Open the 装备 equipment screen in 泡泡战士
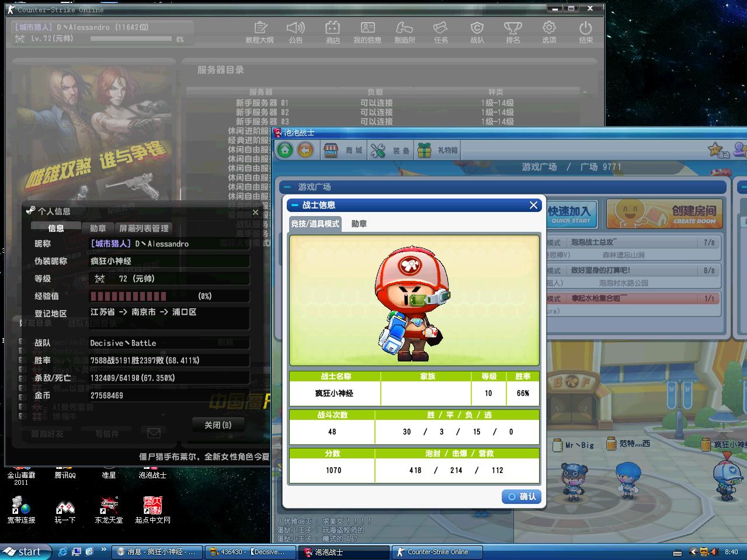Screen dimensions: 747x560 tap(391, 151)
